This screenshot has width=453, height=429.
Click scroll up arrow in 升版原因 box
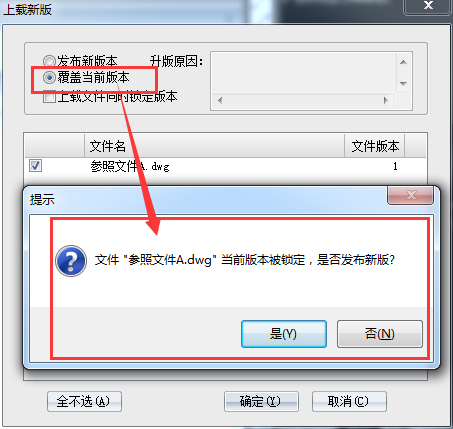pyautogui.click(x=403, y=62)
